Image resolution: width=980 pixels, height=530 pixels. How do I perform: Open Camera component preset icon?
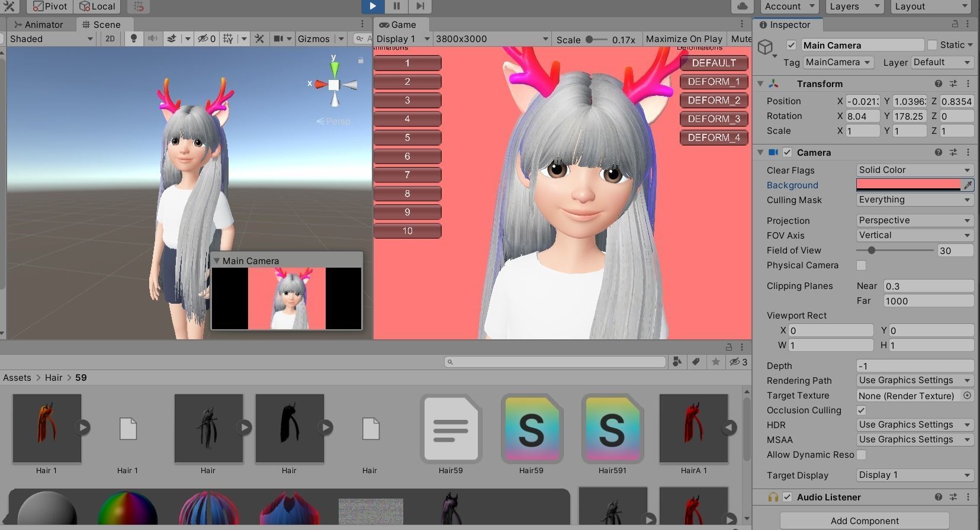(953, 152)
